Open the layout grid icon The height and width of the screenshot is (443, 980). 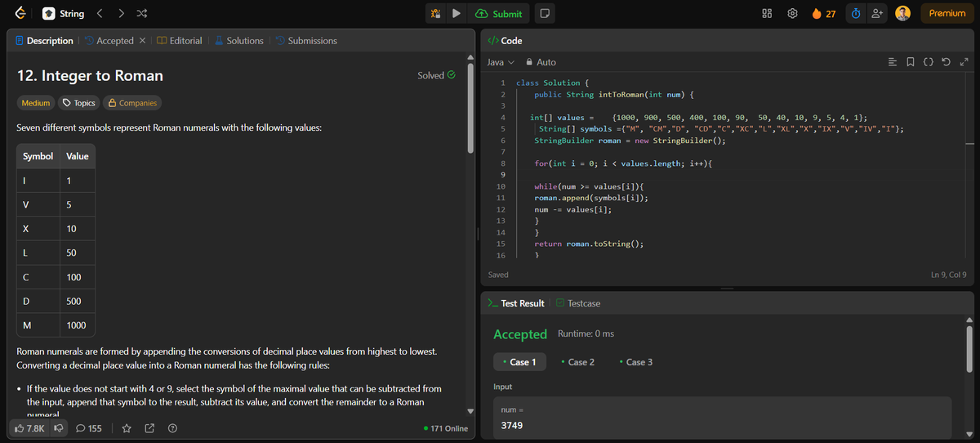coord(767,13)
